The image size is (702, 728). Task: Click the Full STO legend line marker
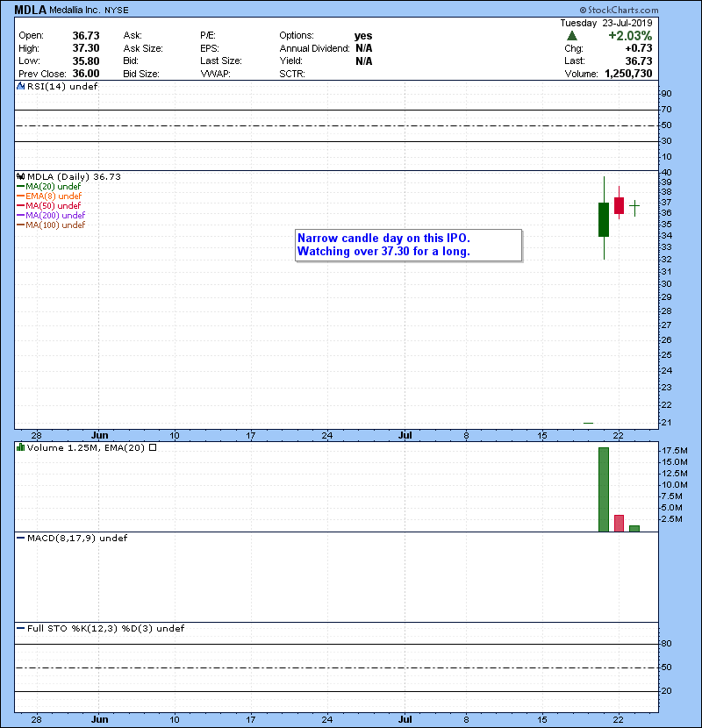click(x=20, y=629)
